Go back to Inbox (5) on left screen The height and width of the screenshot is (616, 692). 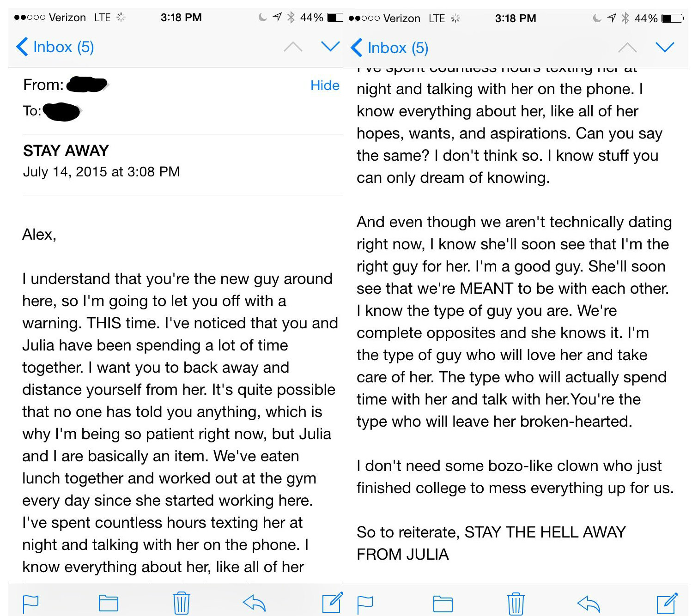55,47
